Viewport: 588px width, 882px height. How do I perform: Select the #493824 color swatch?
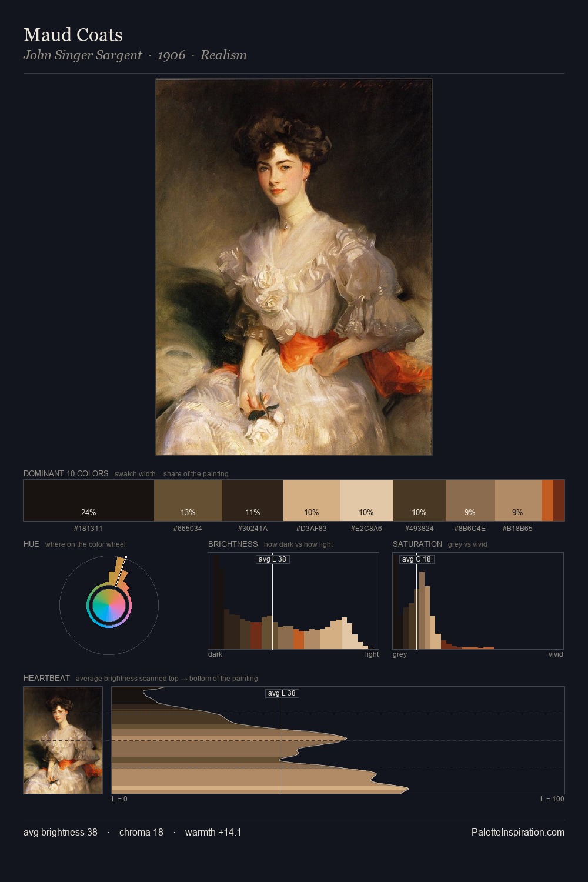(419, 500)
